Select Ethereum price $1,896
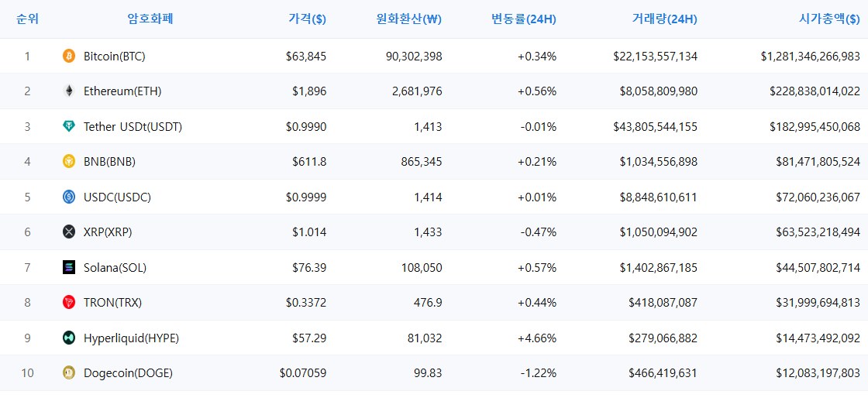The width and height of the screenshot is (868, 398). tap(309, 91)
